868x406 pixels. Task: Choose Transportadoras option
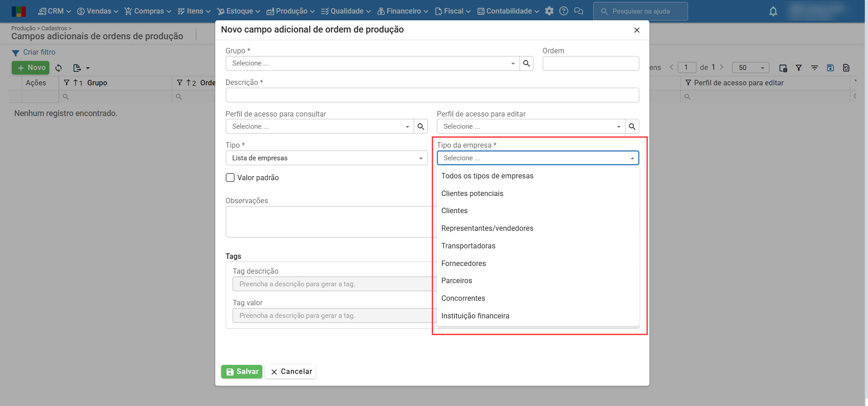tap(468, 246)
